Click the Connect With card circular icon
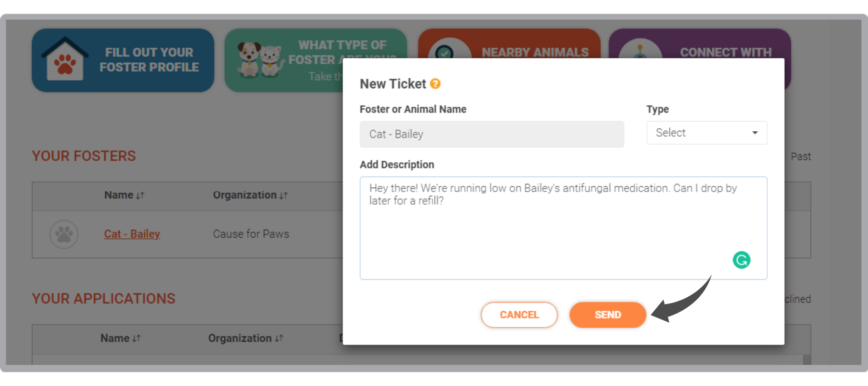This screenshot has width=868, height=386. pyautogui.click(x=640, y=51)
